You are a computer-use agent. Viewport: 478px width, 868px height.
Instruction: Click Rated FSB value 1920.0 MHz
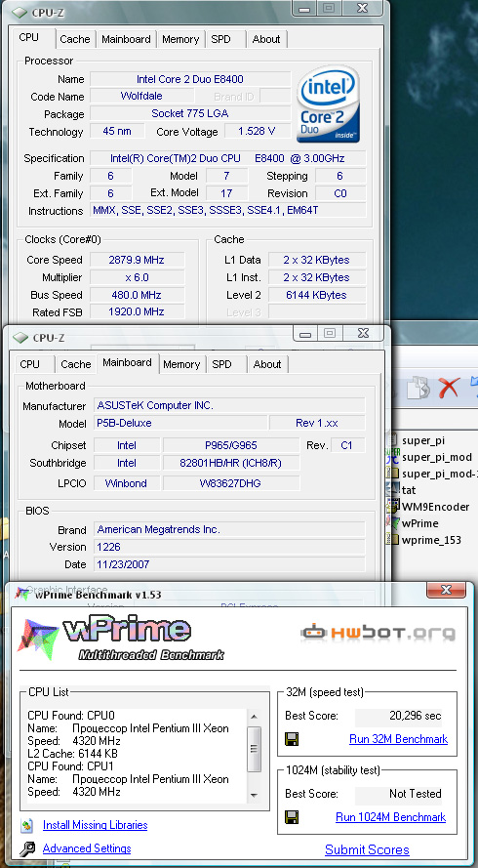137,311
